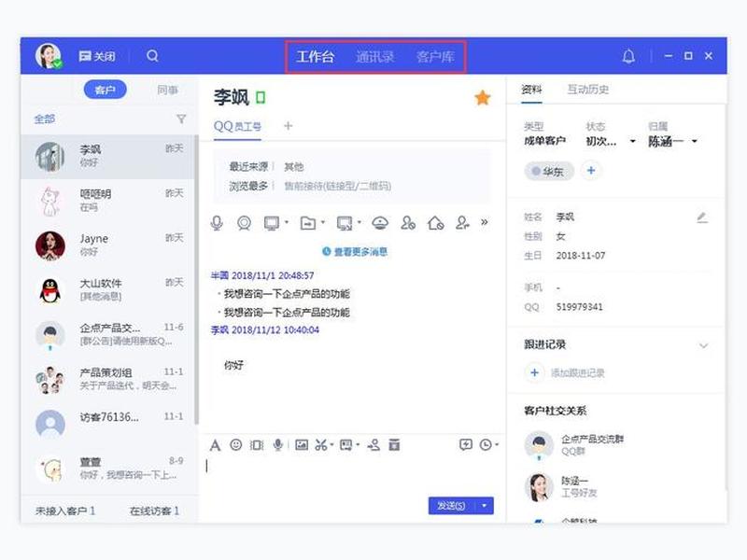This screenshot has width=747, height=560.
Task: Add a tag with plus next to 华东
Action: click(x=591, y=171)
